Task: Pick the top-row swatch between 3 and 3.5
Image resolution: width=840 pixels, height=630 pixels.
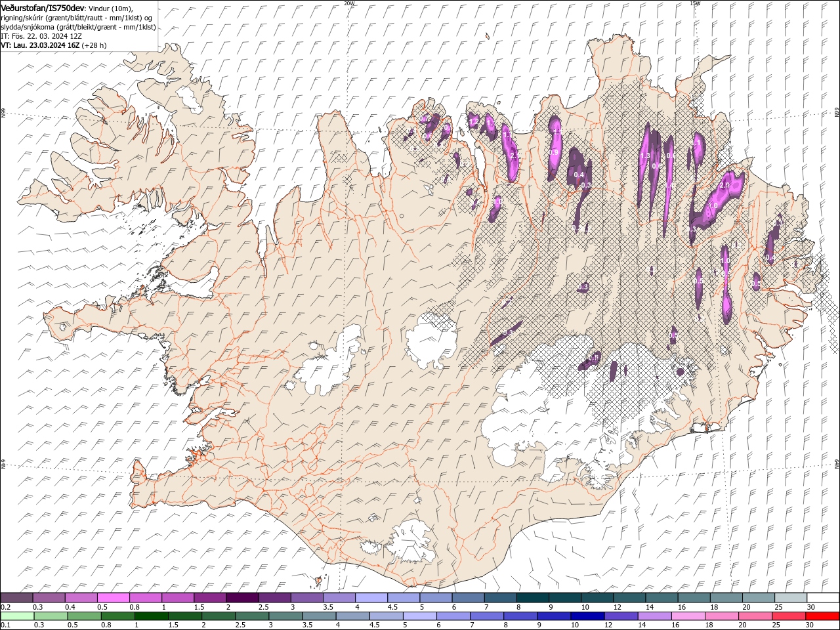Action: point(306,598)
